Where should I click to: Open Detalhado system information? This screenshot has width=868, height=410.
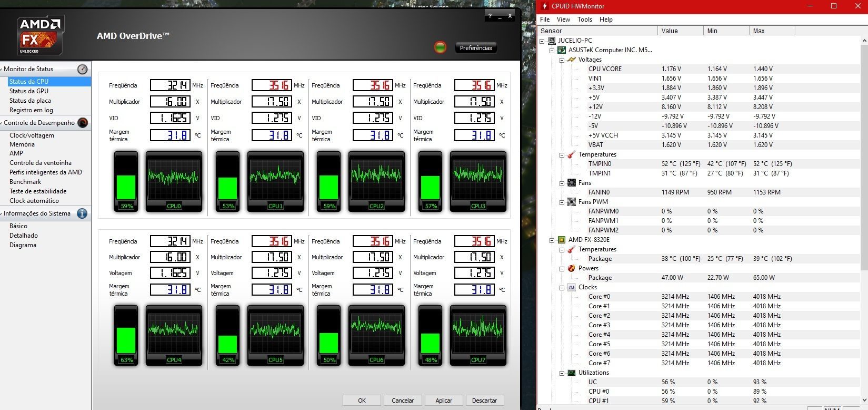click(x=24, y=236)
